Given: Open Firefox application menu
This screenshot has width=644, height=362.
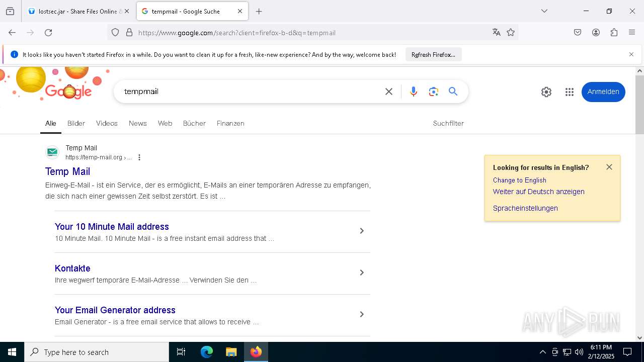Looking at the screenshot, I should coord(632,33).
